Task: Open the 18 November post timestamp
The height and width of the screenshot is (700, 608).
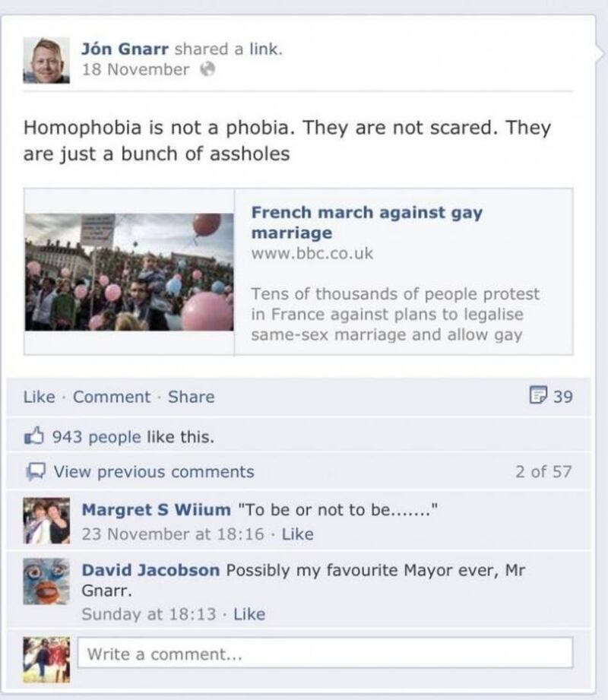Action: coord(135,70)
